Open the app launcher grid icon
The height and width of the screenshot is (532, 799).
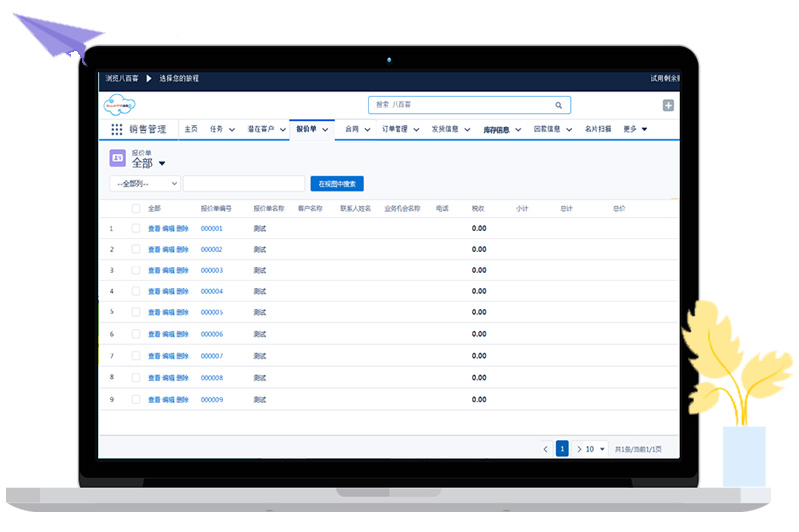click(117, 129)
